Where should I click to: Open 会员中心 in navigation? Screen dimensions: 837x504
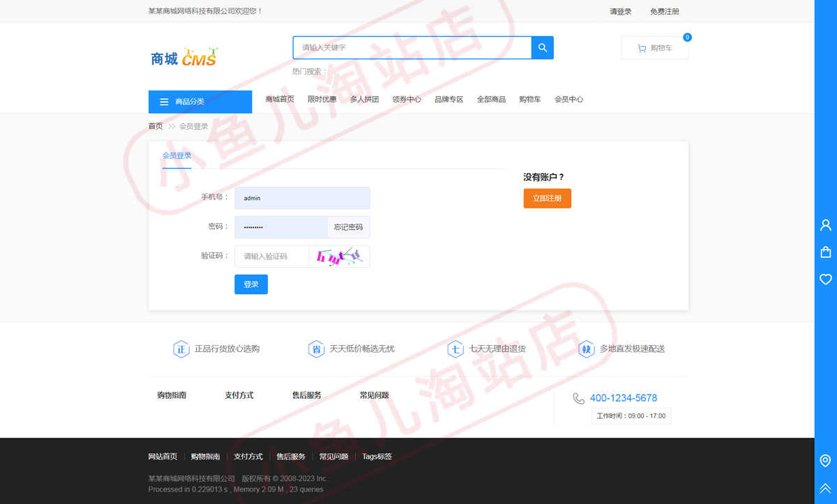(x=569, y=100)
